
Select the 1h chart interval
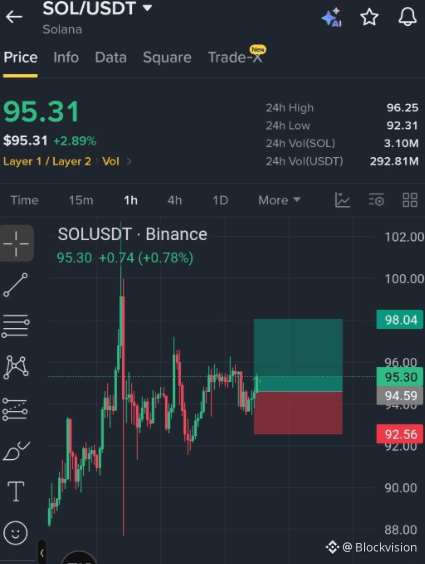pyautogui.click(x=131, y=200)
